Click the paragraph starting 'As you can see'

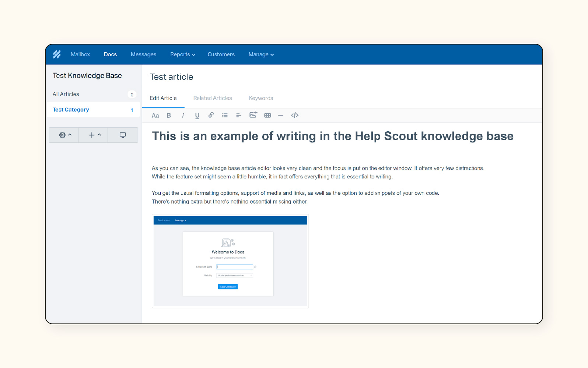click(318, 168)
